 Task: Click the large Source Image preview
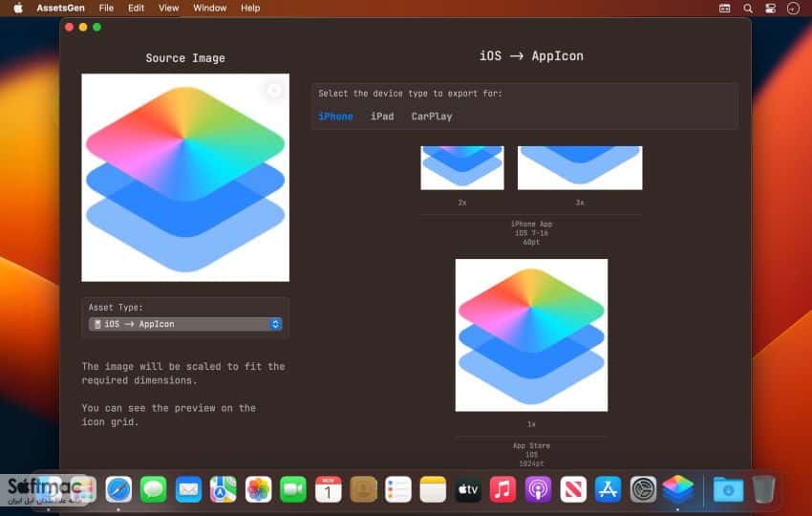(185, 178)
